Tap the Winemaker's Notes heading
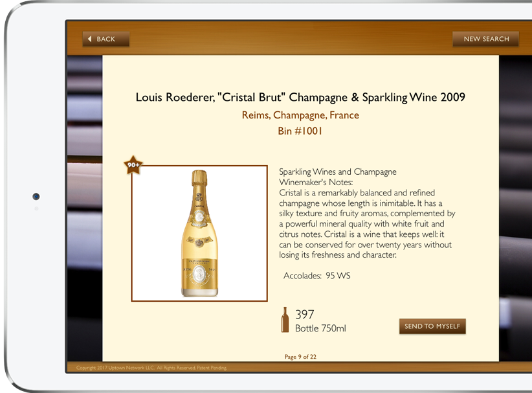Screen dimensions: 532x393 pyautogui.click(x=316, y=182)
